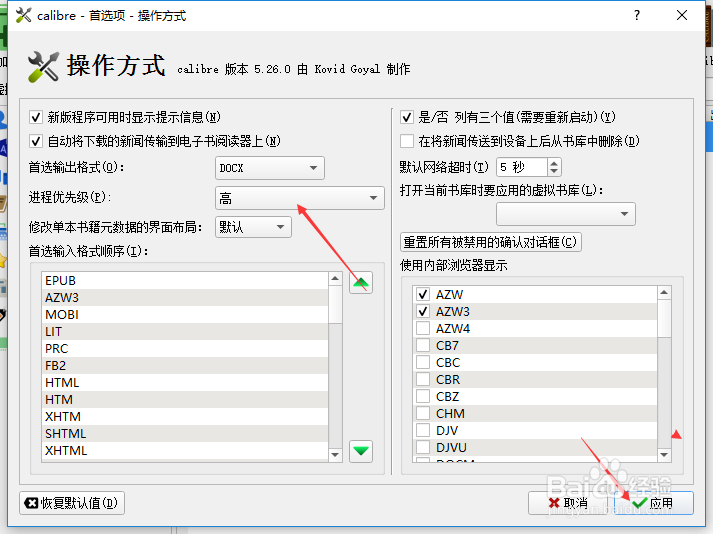Open 修改单本书籍元数据的界面布局 默认 dropdown
713x534 pixels.
tap(253, 227)
